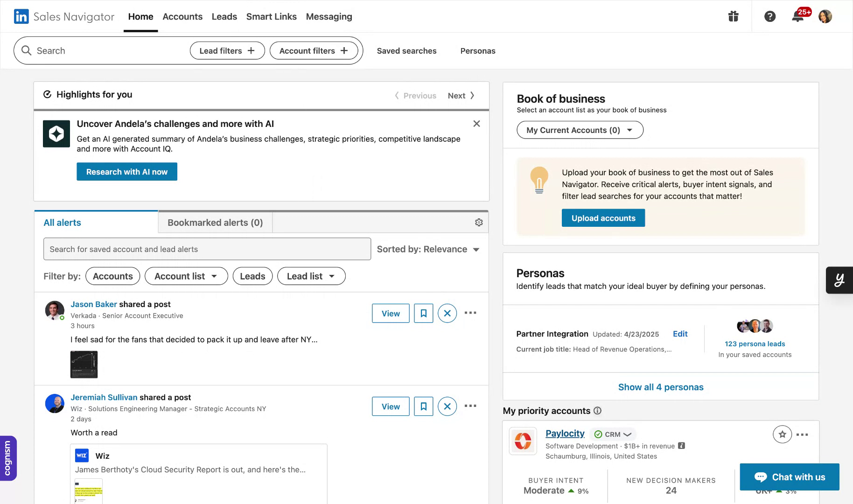Switch to Bookmarked alerts tab

215,223
